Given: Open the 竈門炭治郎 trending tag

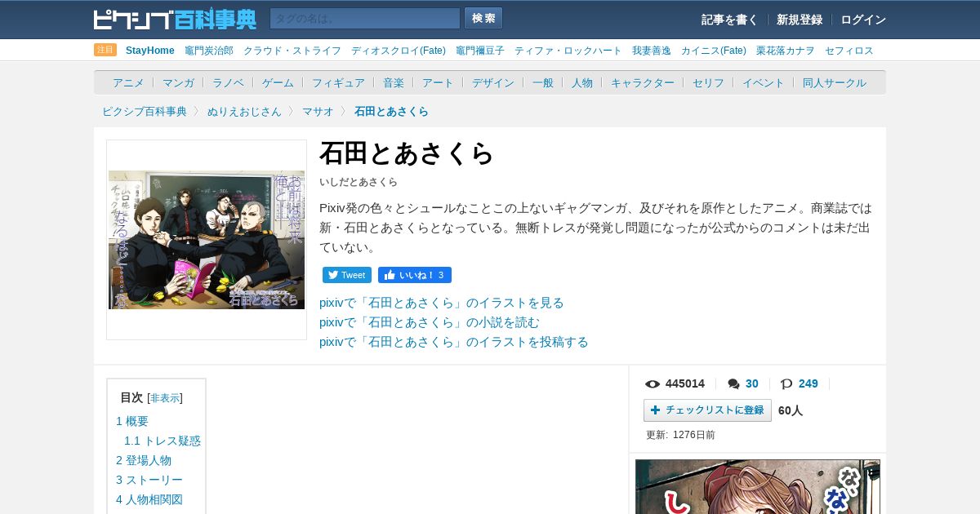Looking at the screenshot, I should pos(209,51).
